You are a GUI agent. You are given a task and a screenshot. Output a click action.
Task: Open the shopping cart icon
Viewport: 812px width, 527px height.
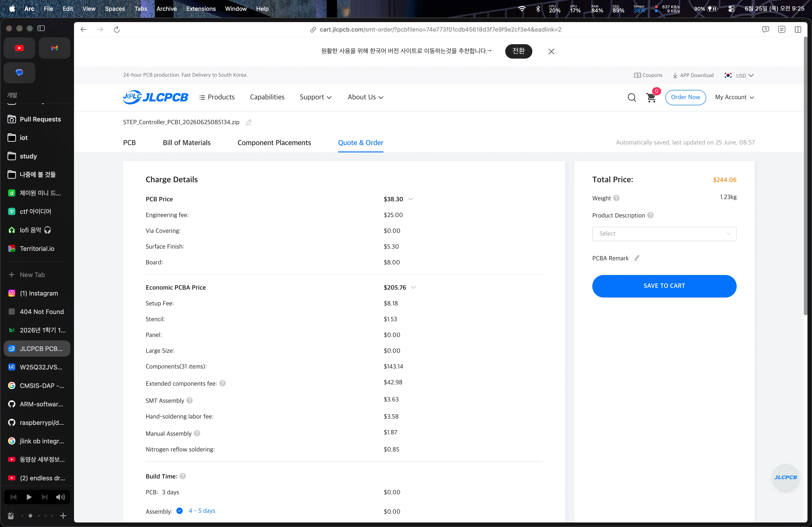click(x=651, y=98)
